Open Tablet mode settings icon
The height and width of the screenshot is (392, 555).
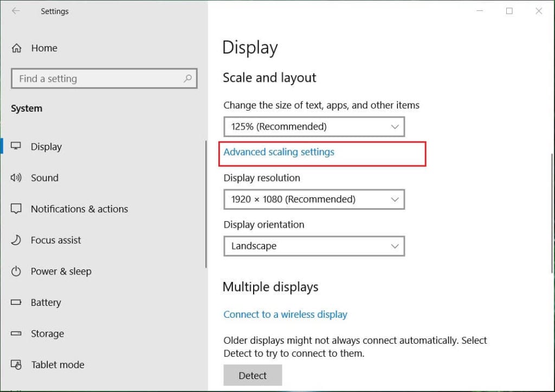(16, 364)
